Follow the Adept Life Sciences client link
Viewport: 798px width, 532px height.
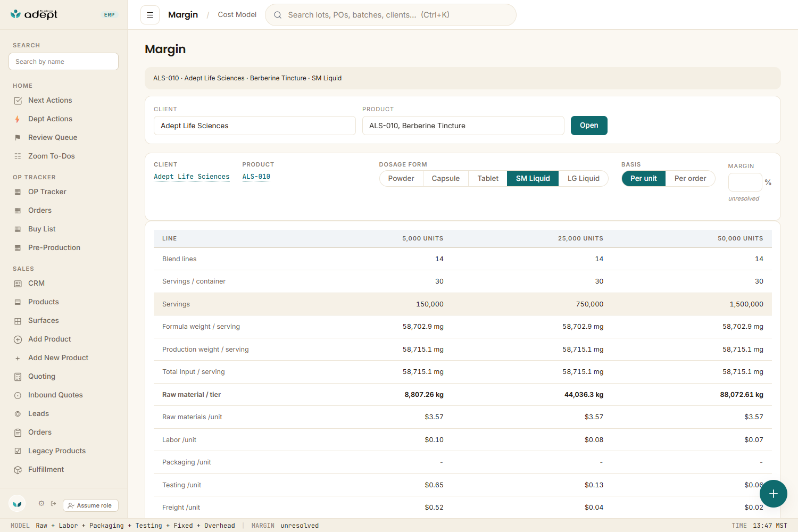(192, 177)
